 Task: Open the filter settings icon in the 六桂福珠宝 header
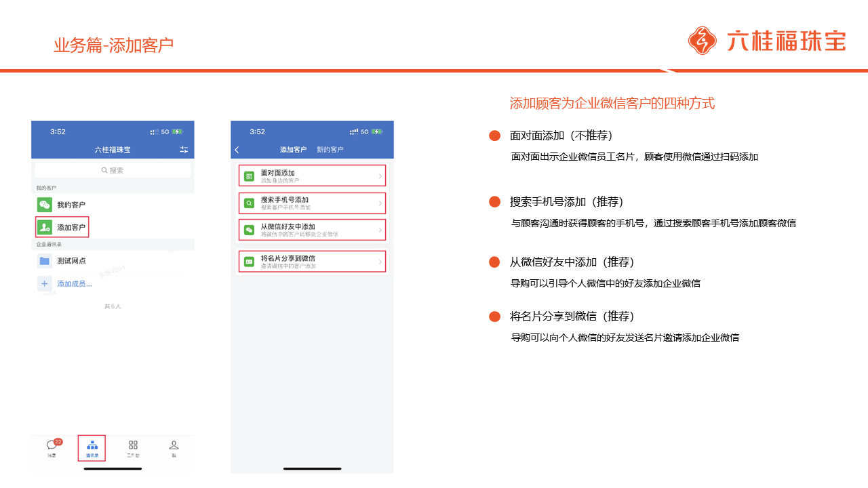coord(184,150)
